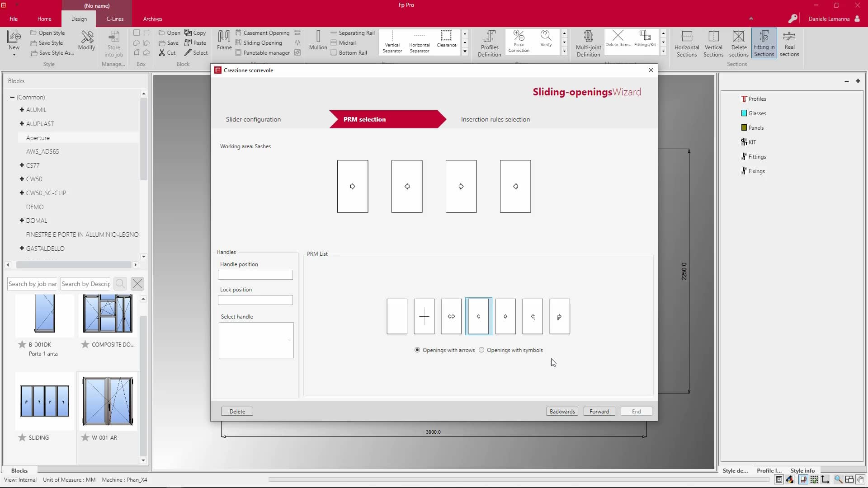Click the Cut block icon

162,53
